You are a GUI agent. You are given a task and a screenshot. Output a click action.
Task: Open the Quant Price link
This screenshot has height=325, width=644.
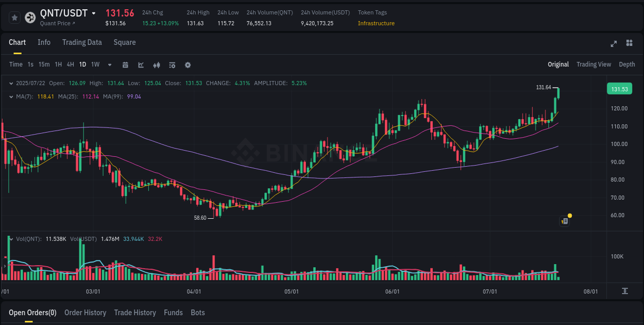point(56,23)
